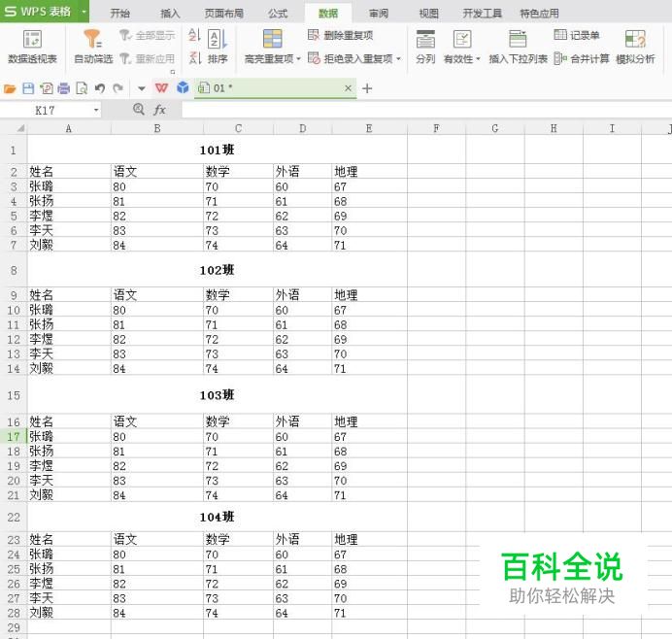
Task: Switch to the 审阅 (Review) tab
Action: [379, 14]
